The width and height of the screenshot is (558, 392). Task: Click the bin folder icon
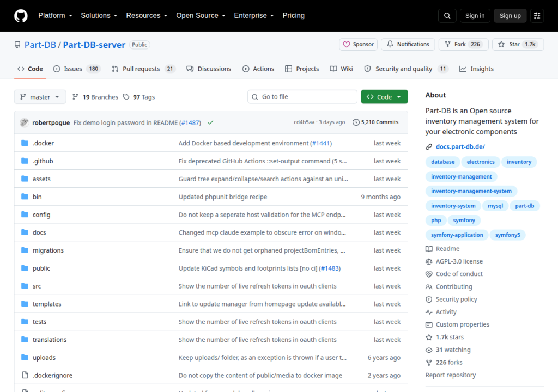coord(25,197)
